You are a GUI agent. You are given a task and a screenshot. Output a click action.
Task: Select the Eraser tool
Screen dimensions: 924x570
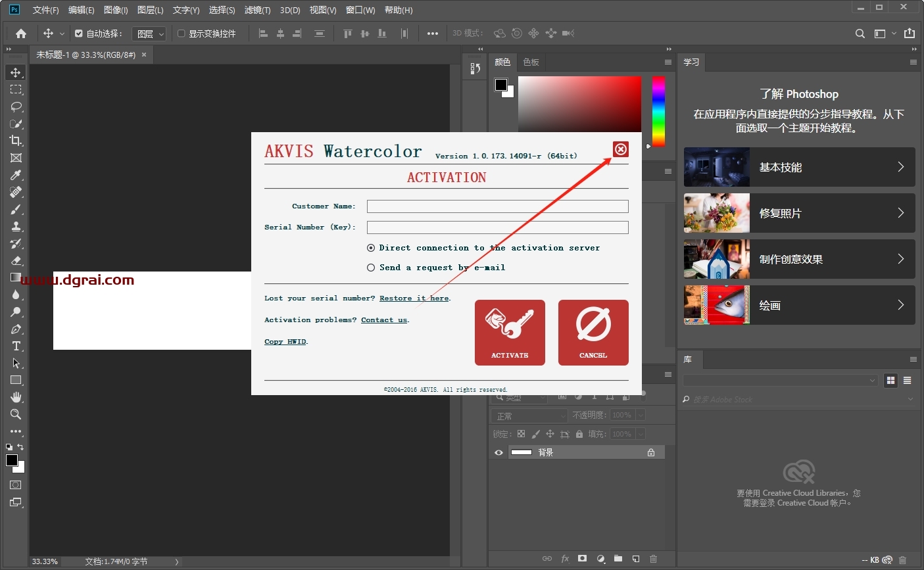pyautogui.click(x=16, y=260)
